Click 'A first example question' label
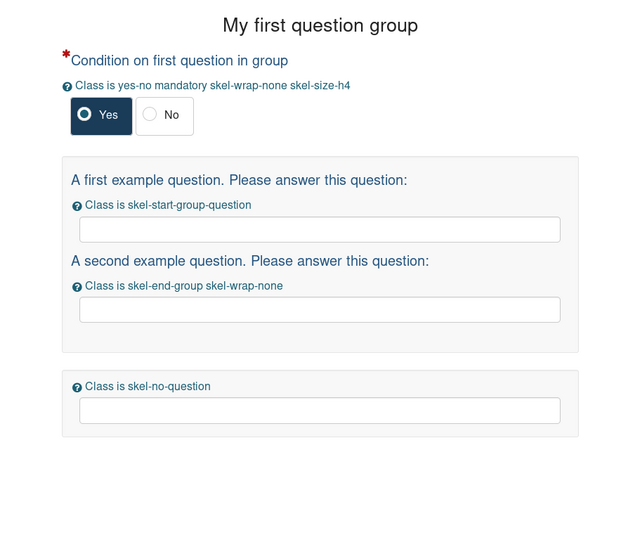 tap(239, 180)
